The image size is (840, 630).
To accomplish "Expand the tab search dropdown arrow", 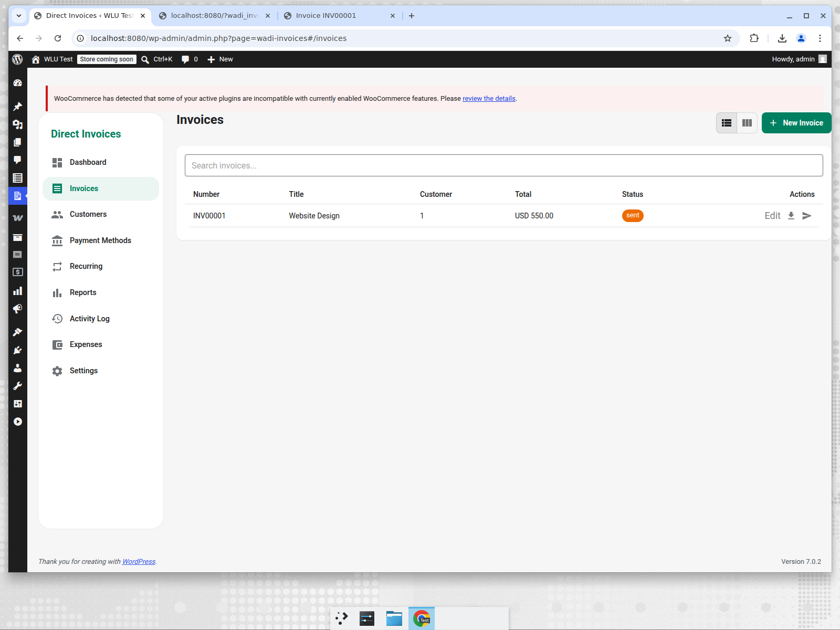I will click(x=19, y=16).
